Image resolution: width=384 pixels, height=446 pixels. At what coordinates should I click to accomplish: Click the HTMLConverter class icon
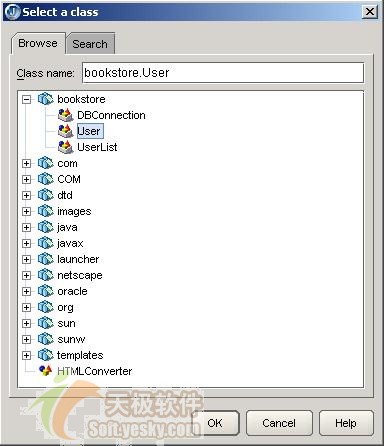(x=45, y=371)
